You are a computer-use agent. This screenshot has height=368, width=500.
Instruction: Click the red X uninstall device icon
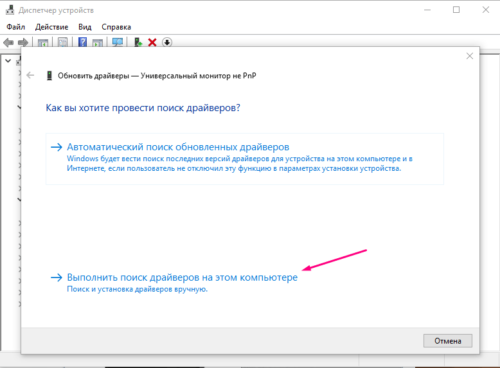coord(152,42)
